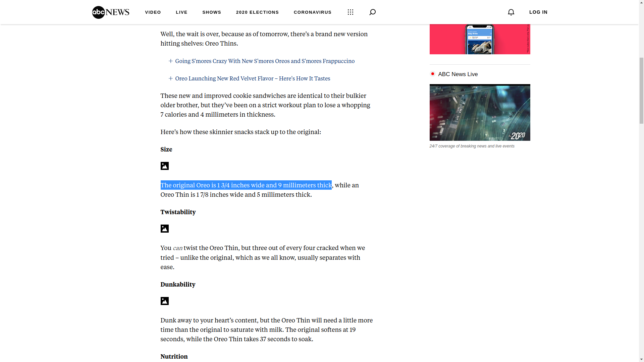Expand the Red Velvet Oreo related story
Viewport: 644px width, 362px height.
tap(170, 78)
